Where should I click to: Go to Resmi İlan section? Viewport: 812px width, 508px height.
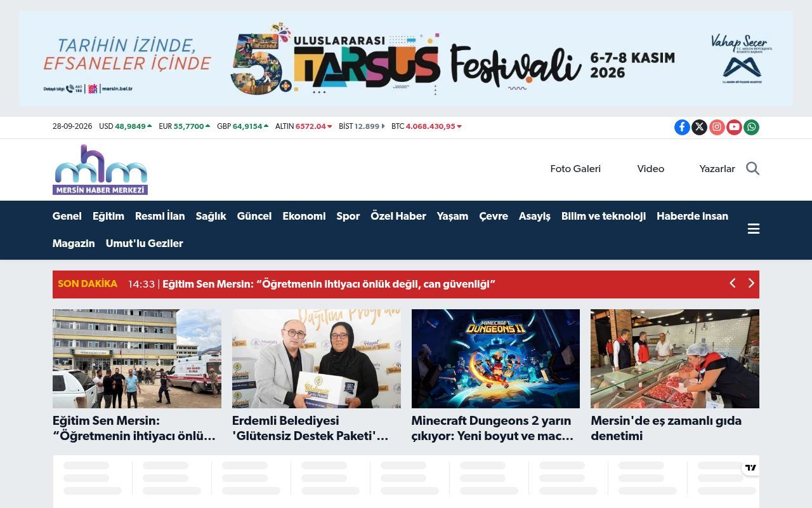click(160, 217)
